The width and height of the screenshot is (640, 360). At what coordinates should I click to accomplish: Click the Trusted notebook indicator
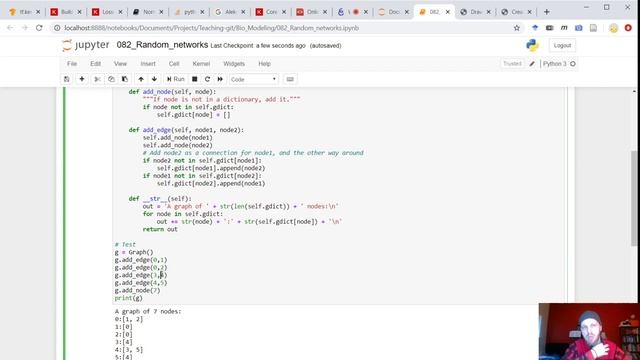[512, 64]
